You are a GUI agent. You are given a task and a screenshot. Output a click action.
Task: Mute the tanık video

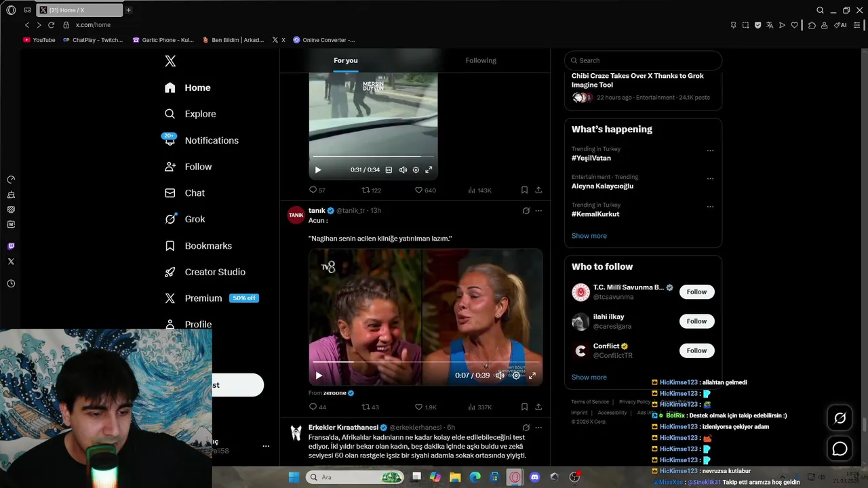500,375
